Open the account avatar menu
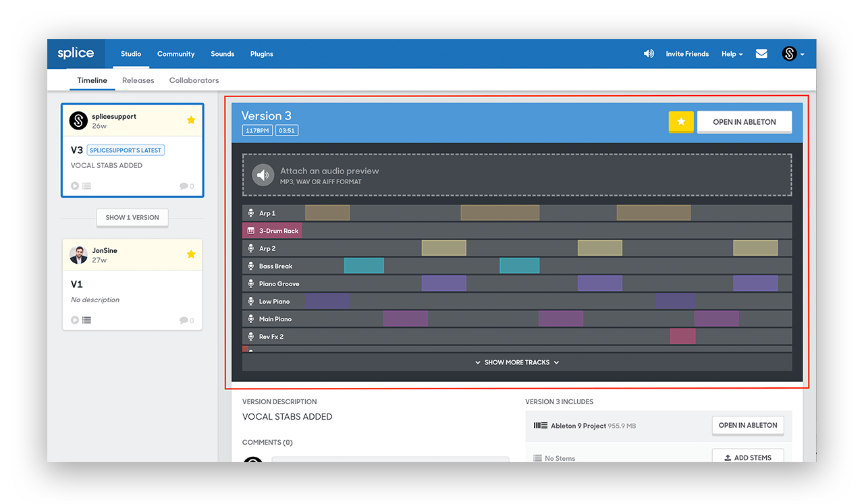The width and height of the screenshot is (864, 504). point(793,54)
